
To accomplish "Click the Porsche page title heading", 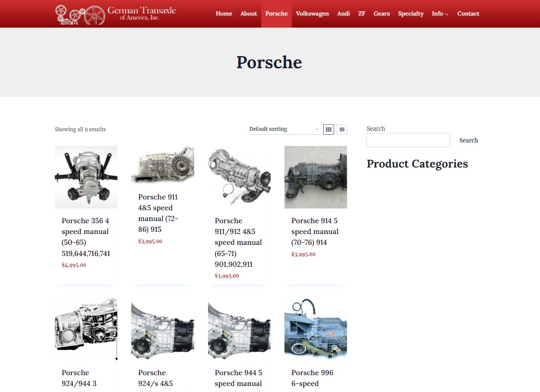I will click(269, 62).
